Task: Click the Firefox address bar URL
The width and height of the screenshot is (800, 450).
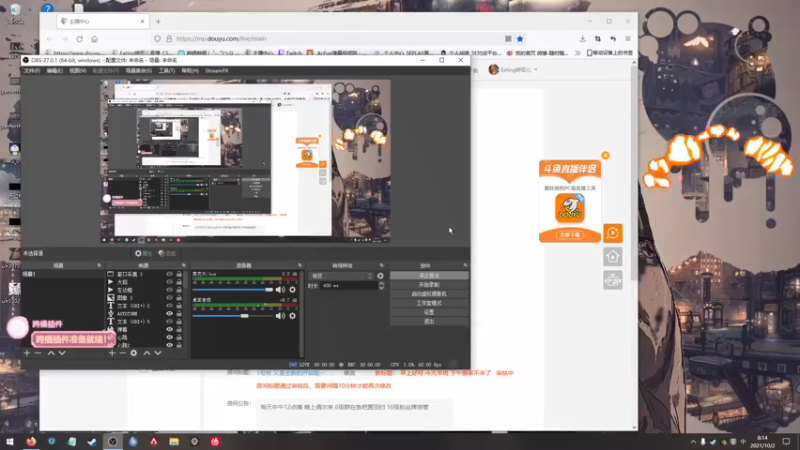Action: [221, 39]
